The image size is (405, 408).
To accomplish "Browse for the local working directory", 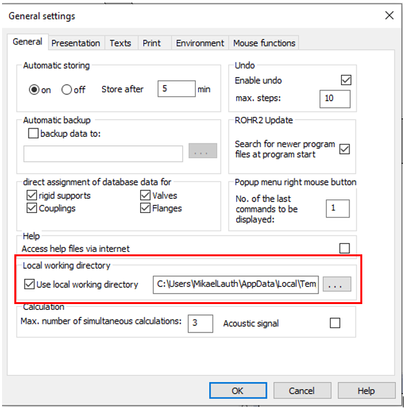I will (x=337, y=284).
